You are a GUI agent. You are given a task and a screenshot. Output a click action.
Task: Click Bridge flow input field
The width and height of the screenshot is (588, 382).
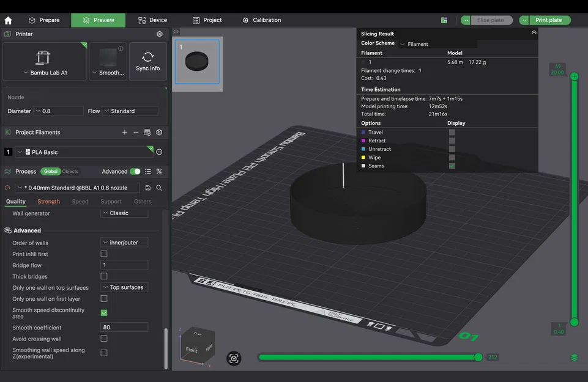click(124, 265)
